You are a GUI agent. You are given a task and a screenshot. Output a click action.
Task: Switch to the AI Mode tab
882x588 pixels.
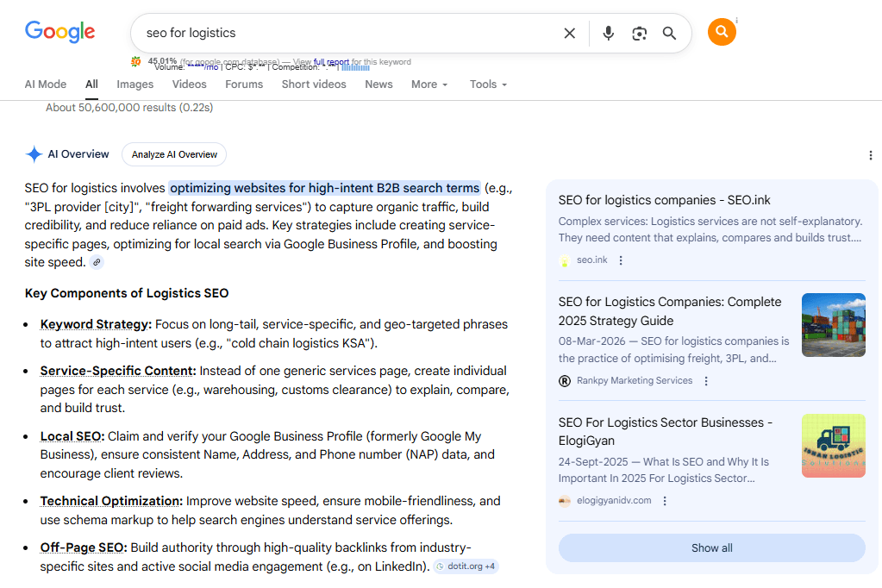click(46, 84)
